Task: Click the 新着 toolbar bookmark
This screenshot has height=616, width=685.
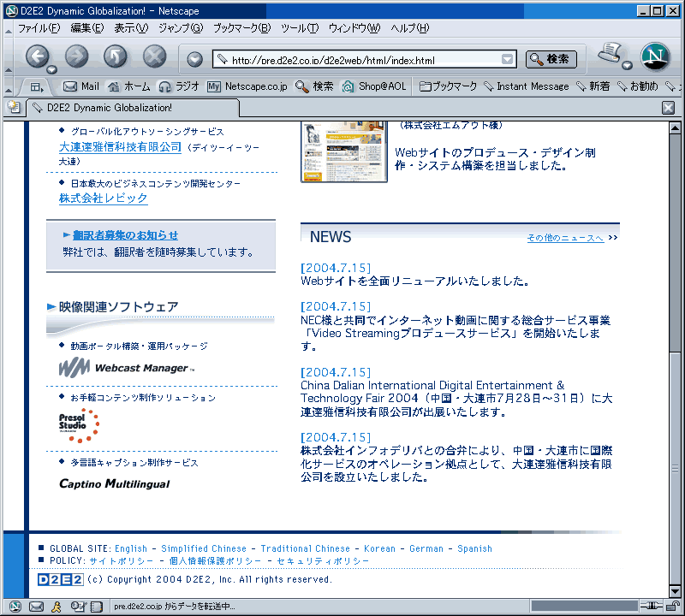Action: (x=593, y=86)
